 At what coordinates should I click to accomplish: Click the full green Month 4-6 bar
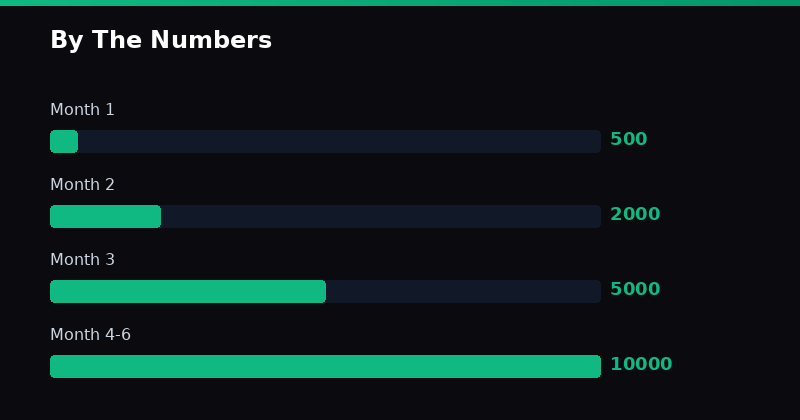(325, 366)
